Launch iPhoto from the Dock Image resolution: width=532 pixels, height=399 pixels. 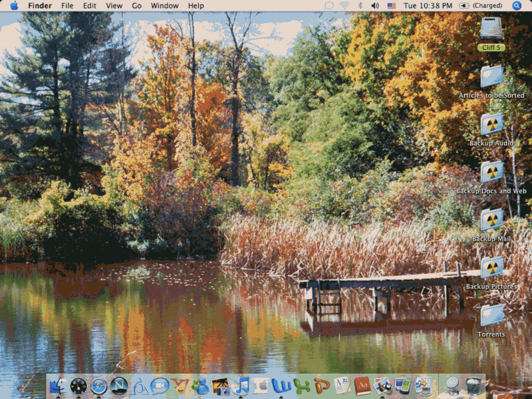click(x=221, y=386)
